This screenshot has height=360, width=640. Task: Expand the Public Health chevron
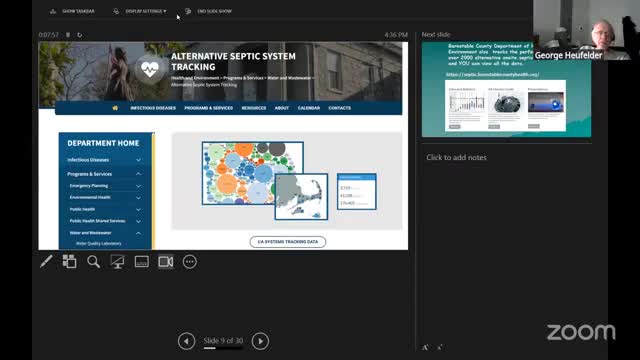coord(138,209)
